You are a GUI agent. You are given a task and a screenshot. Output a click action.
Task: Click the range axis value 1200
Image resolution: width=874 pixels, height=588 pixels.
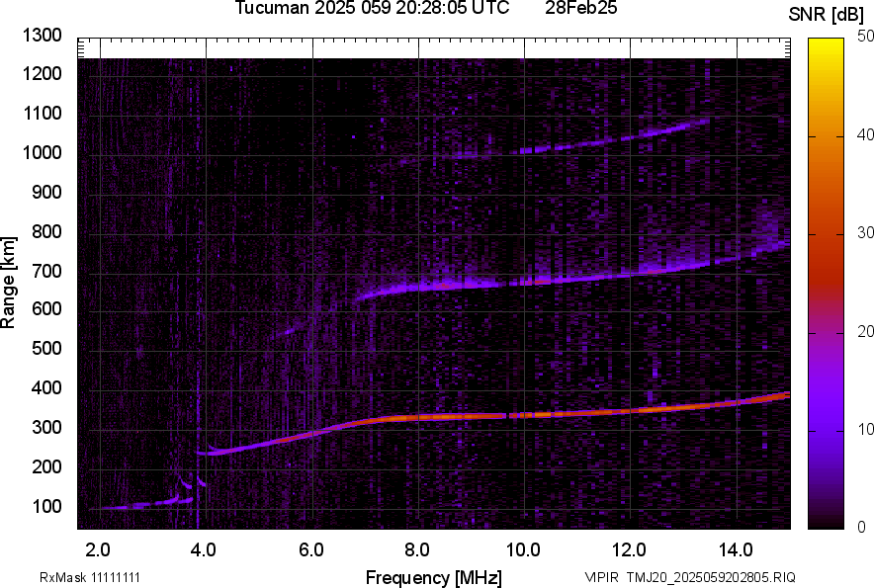tap(42, 73)
